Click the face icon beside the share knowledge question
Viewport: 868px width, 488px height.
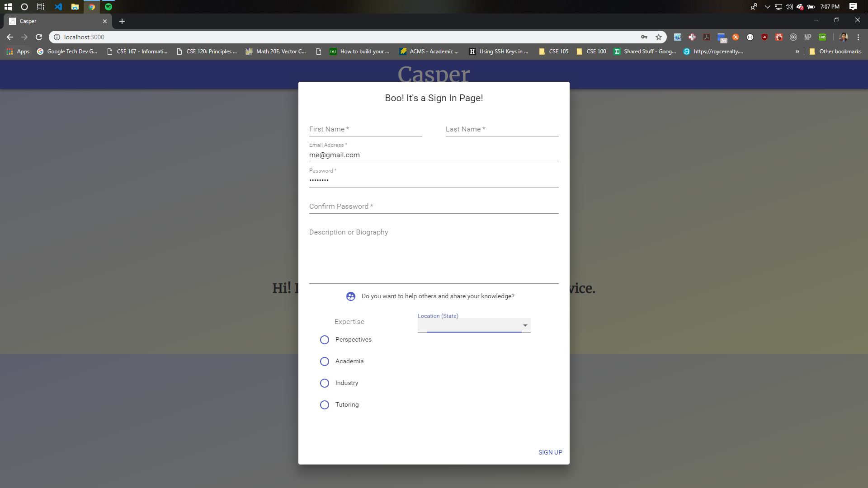click(x=350, y=296)
